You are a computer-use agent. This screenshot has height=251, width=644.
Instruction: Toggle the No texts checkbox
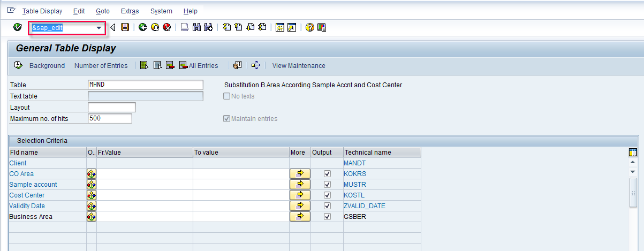(226, 96)
